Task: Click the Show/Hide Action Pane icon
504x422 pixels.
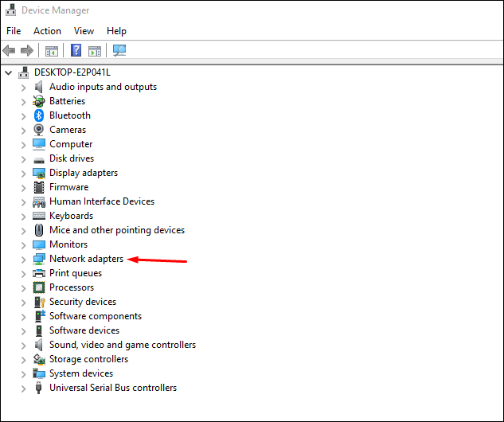Action: click(95, 51)
